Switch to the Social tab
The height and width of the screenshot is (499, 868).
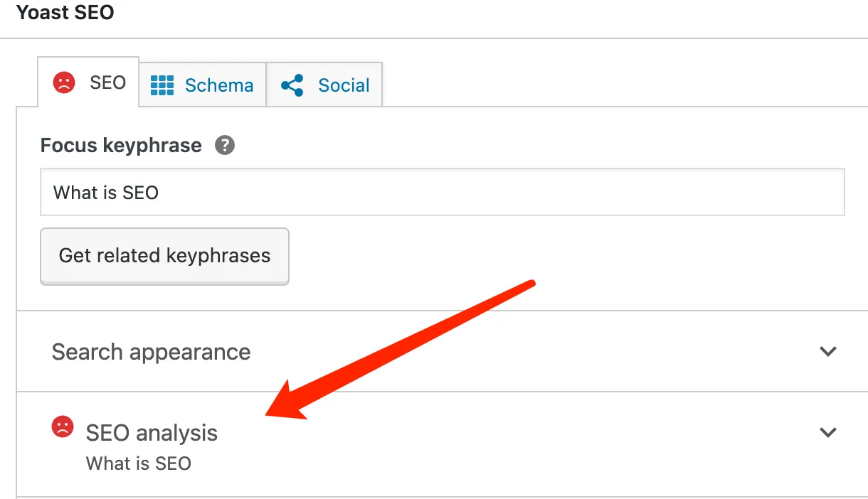point(344,85)
